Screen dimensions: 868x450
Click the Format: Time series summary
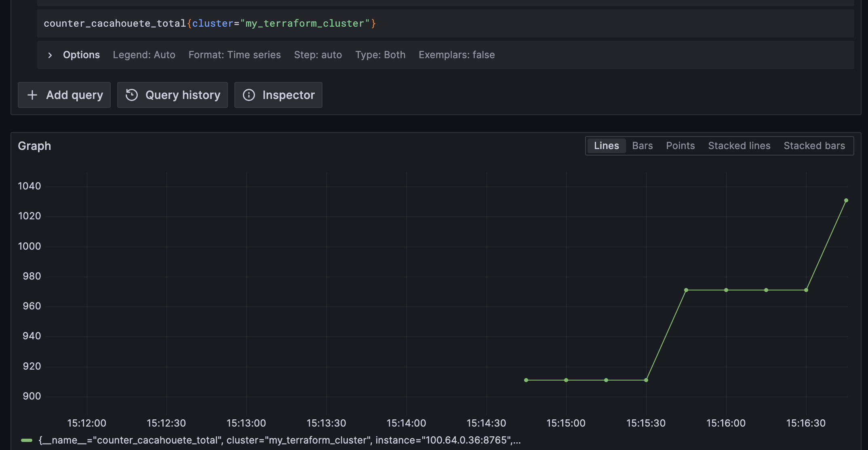pyautogui.click(x=234, y=55)
